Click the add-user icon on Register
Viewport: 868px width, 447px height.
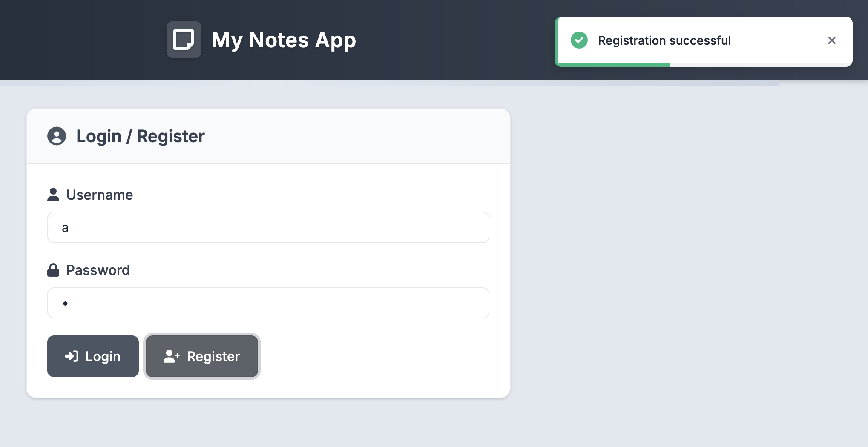(172, 356)
